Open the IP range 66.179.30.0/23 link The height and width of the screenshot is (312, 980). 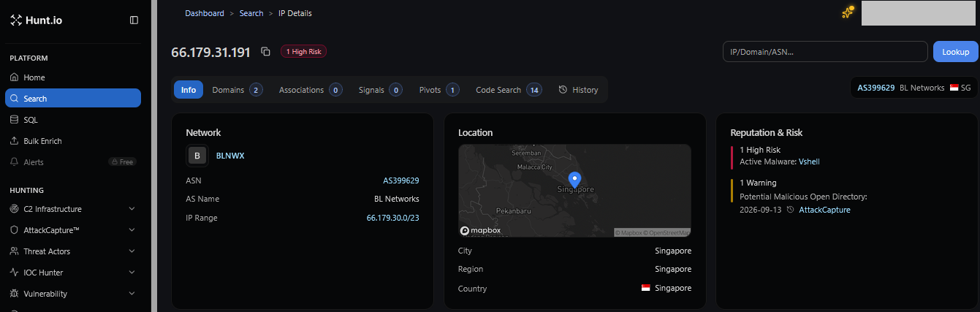(x=393, y=218)
